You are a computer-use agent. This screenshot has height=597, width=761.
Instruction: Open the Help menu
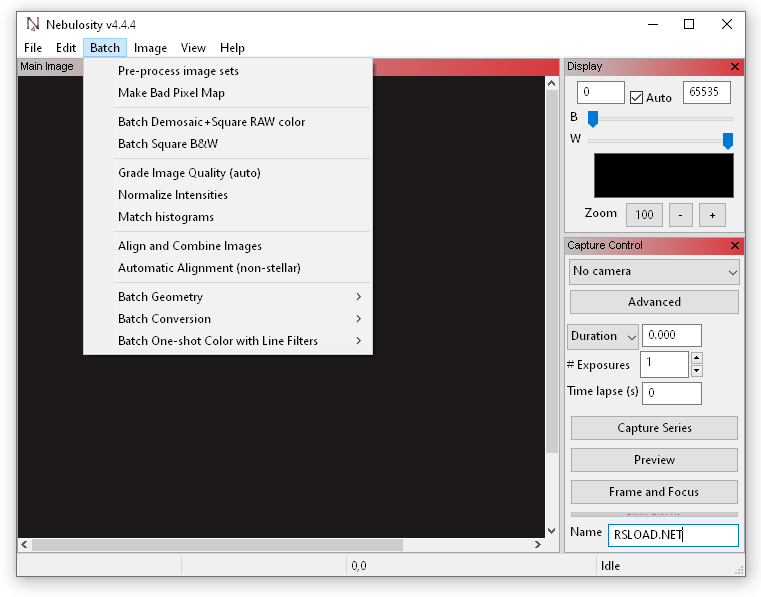click(x=232, y=48)
